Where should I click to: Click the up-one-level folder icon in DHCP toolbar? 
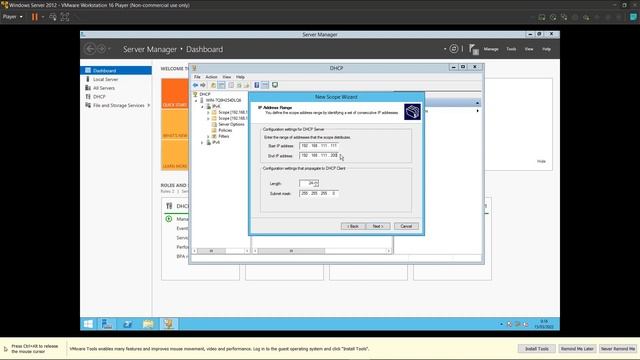pos(213,85)
